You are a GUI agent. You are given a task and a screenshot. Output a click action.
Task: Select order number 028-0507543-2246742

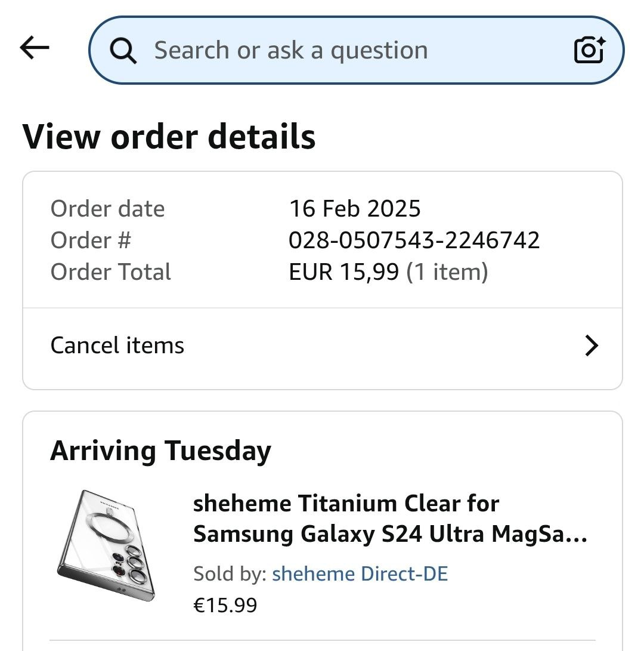coord(414,240)
